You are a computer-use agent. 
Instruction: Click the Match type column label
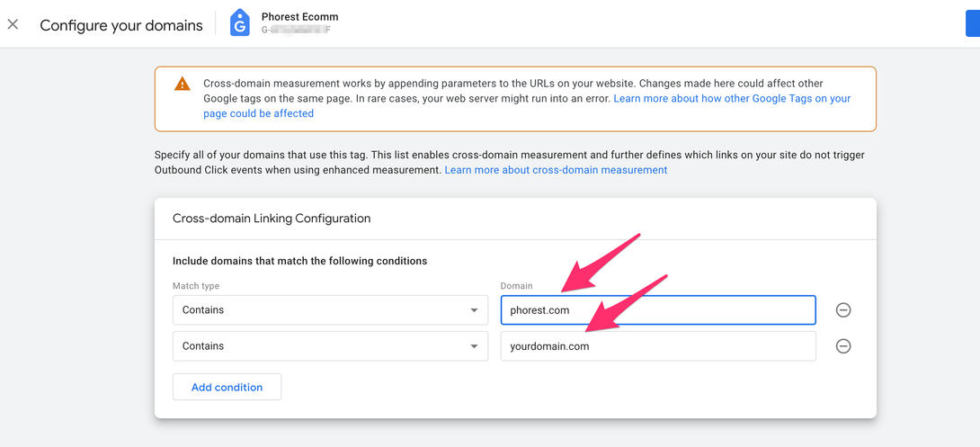pos(196,286)
